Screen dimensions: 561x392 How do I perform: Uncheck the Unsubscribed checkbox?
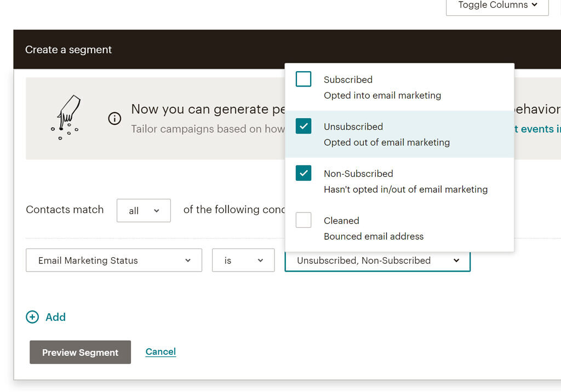click(x=303, y=126)
